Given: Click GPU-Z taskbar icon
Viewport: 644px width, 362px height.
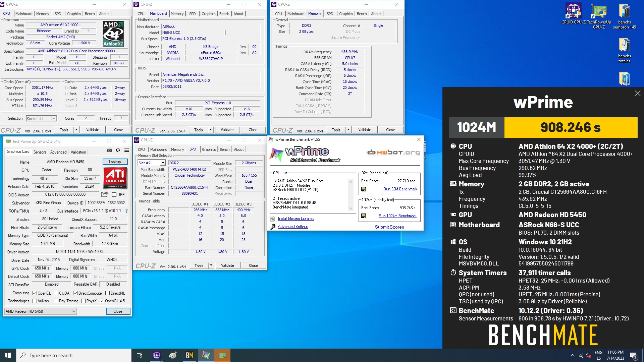Looking at the screenshot, I should [222, 355].
